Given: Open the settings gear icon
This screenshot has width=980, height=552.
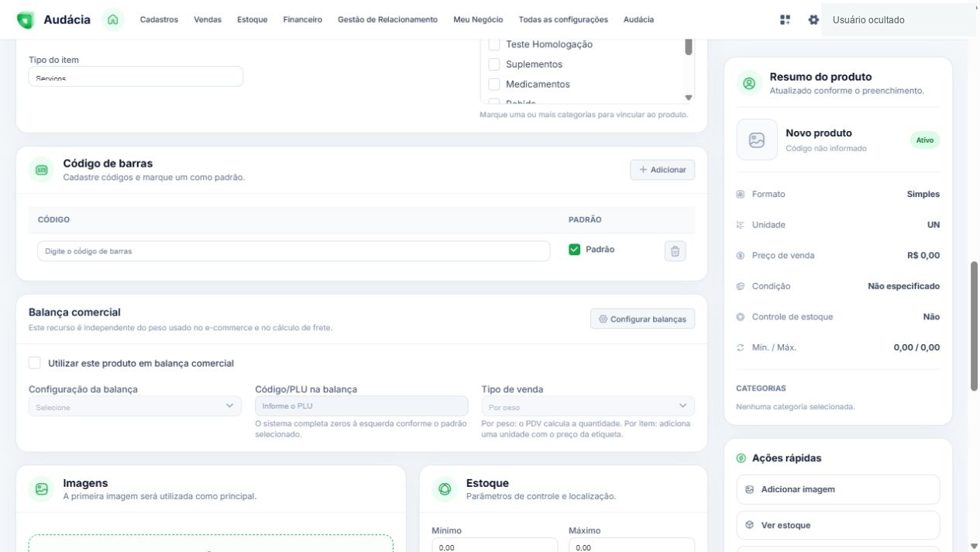Looking at the screenshot, I should tap(813, 19).
